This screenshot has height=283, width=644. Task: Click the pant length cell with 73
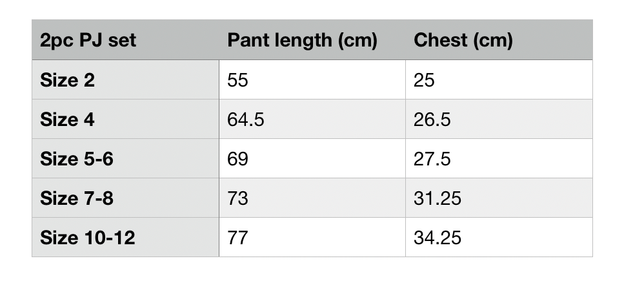point(237,198)
